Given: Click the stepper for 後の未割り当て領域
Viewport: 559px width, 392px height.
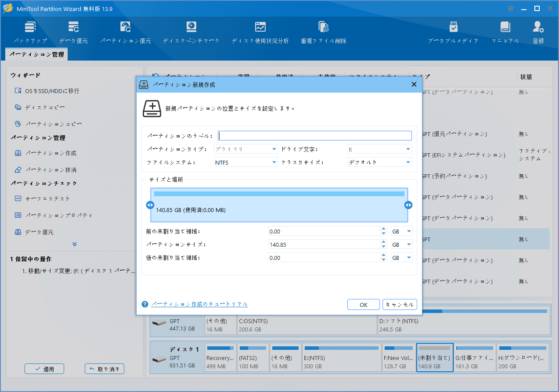Looking at the screenshot, I should coord(383,258).
